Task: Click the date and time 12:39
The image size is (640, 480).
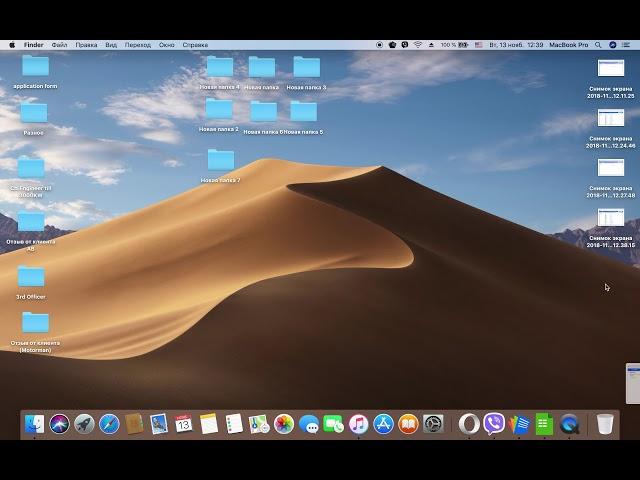Action: pyautogui.click(x=516, y=45)
